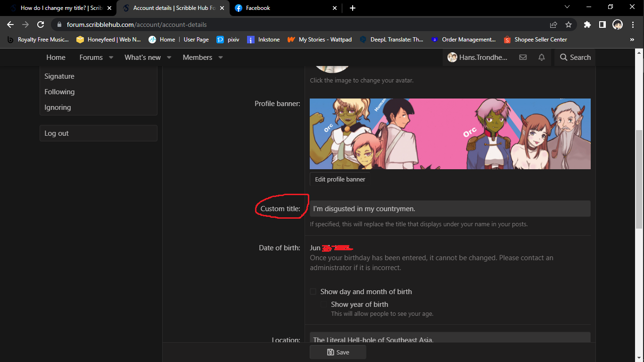
Task: Select Home in the forum navigation
Action: [x=56, y=57]
